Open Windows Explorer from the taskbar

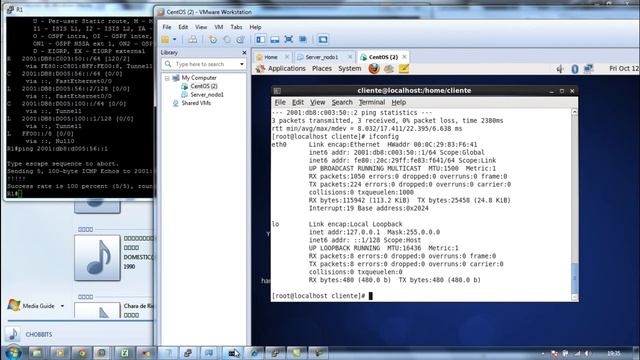click(37, 353)
